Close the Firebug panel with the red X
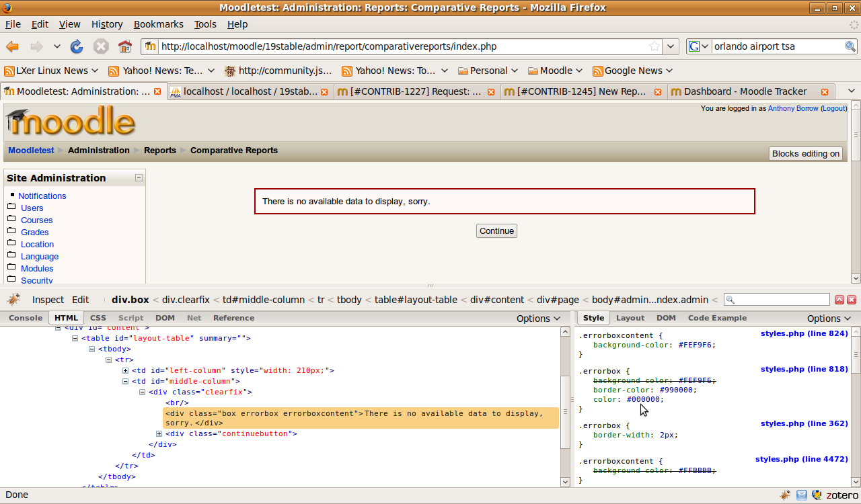Image resolution: width=861 pixels, height=504 pixels. tap(852, 300)
